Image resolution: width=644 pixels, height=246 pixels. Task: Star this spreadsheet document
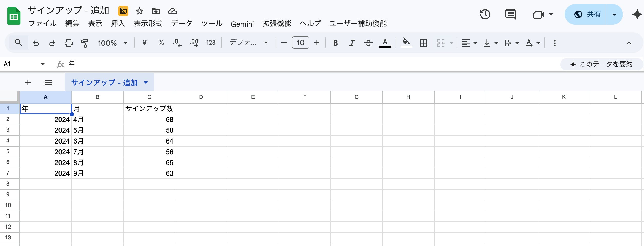[x=140, y=11]
